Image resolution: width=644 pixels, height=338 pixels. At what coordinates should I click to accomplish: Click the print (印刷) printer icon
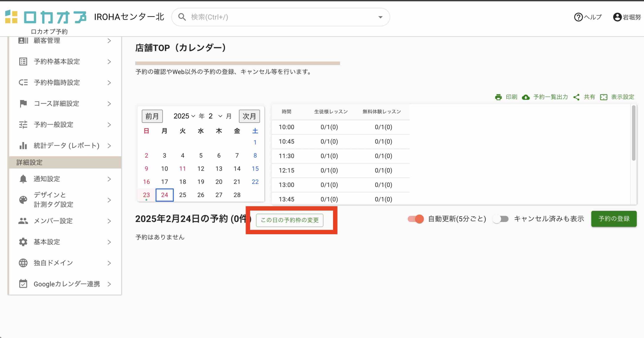(x=498, y=97)
